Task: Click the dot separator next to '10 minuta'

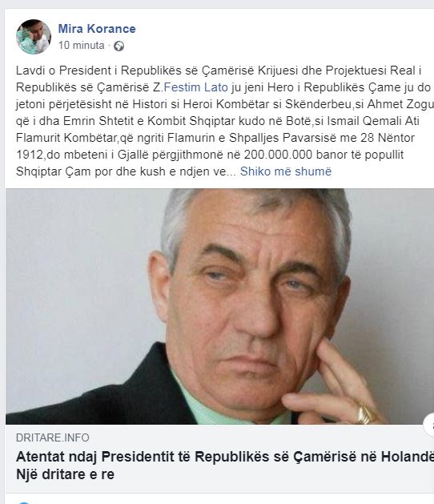Action: (109, 46)
